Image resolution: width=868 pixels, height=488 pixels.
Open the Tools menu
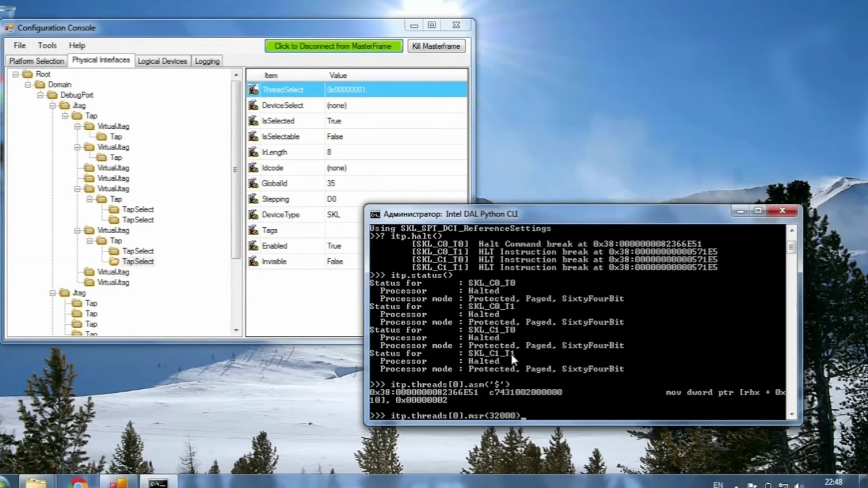[47, 45]
